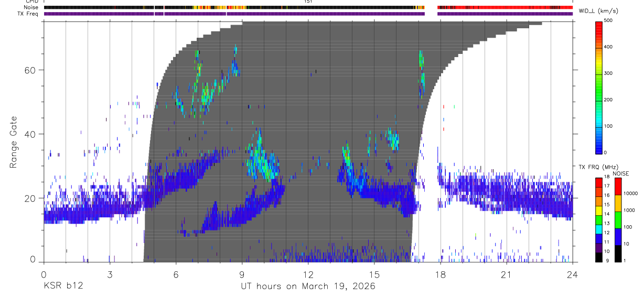Click the red Noise strip after 18 UT
The width and height of the screenshot is (644, 297).
click(505, 7)
